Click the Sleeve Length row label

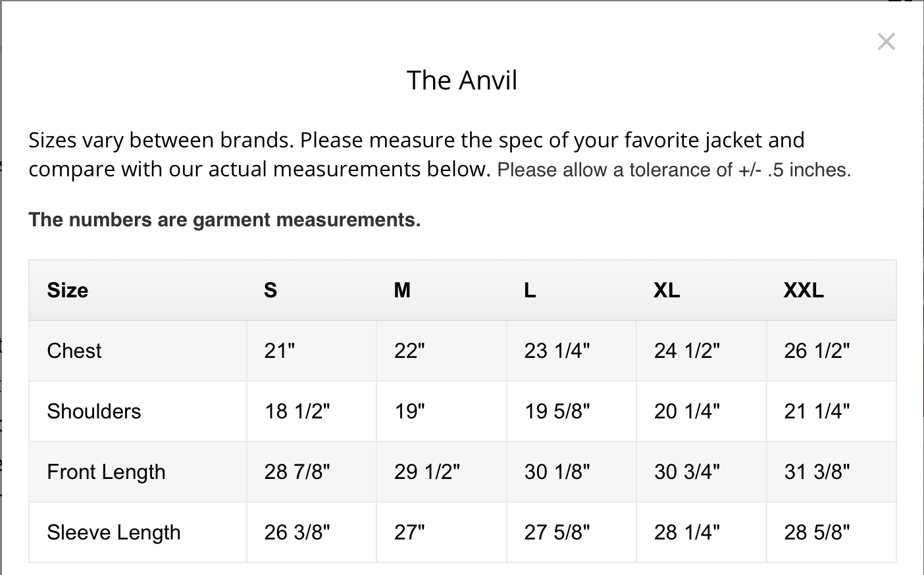(x=114, y=532)
